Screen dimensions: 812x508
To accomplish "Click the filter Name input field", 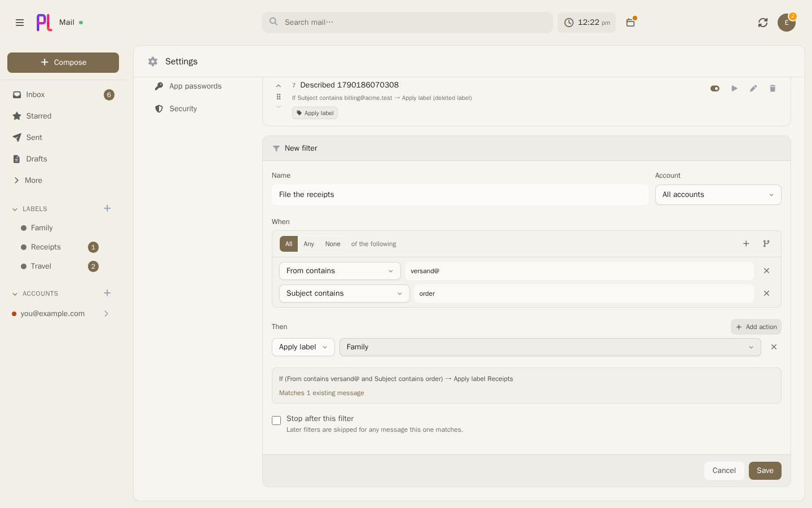I will click(460, 195).
